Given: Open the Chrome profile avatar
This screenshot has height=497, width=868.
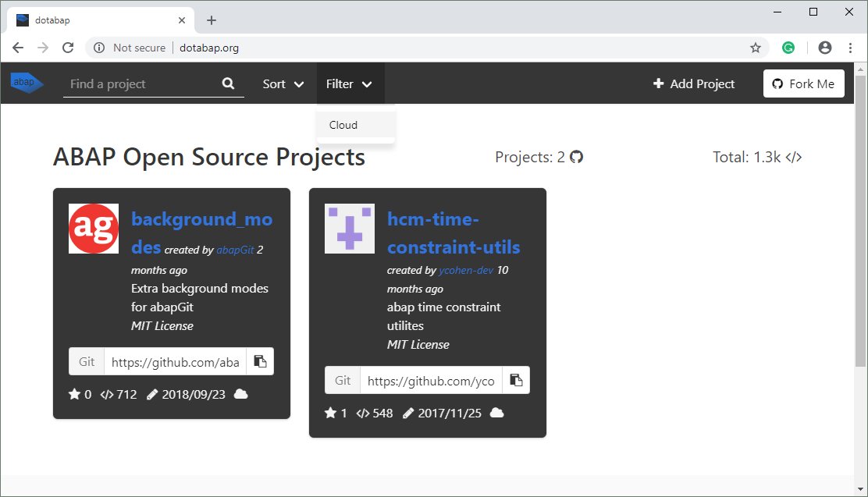Looking at the screenshot, I should (825, 48).
